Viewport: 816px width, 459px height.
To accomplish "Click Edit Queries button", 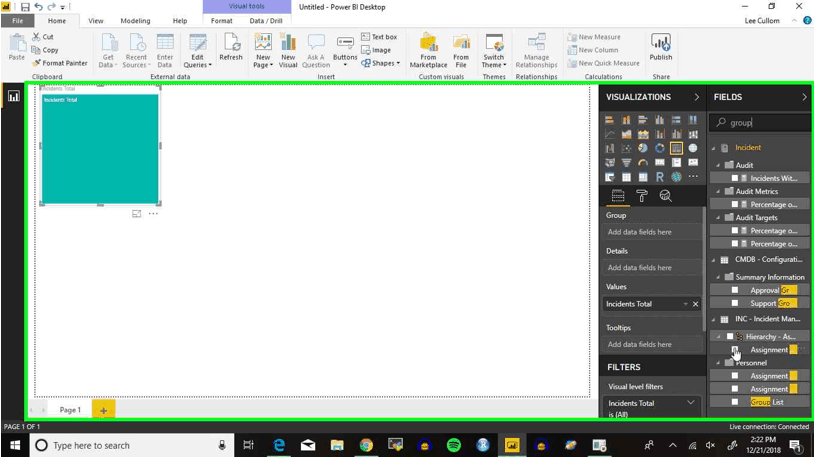I will (x=197, y=50).
